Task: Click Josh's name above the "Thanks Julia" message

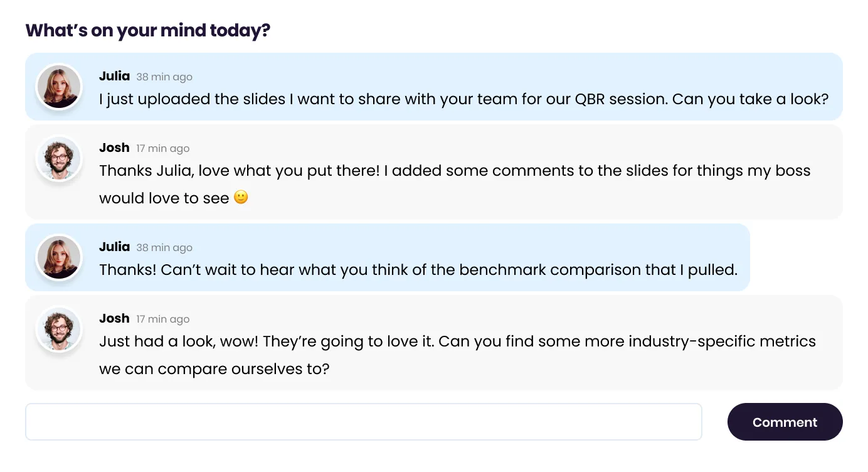Action: point(114,147)
